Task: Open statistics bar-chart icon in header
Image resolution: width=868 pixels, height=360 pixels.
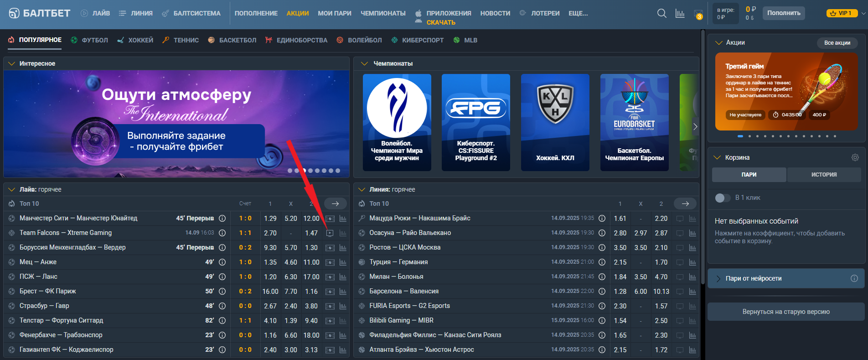Action: point(680,13)
